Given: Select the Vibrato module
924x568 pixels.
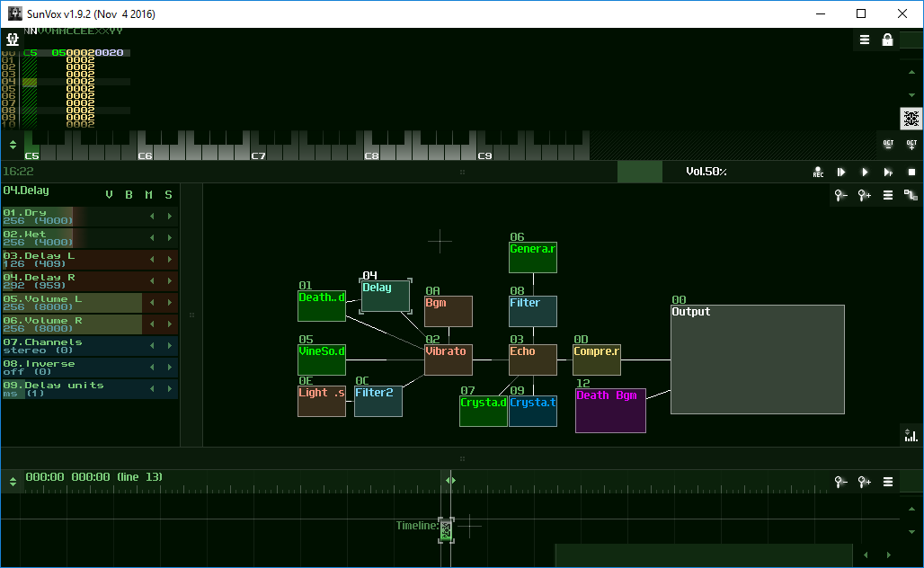Looking at the screenshot, I should [449, 360].
